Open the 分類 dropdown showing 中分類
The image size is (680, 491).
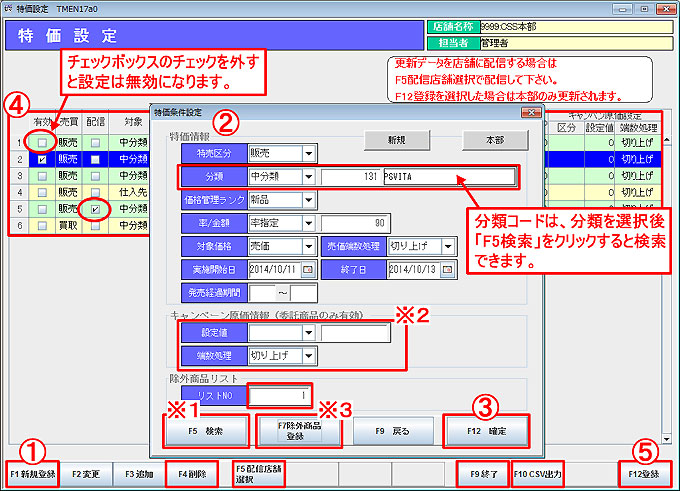pyautogui.click(x=309, y=177)
